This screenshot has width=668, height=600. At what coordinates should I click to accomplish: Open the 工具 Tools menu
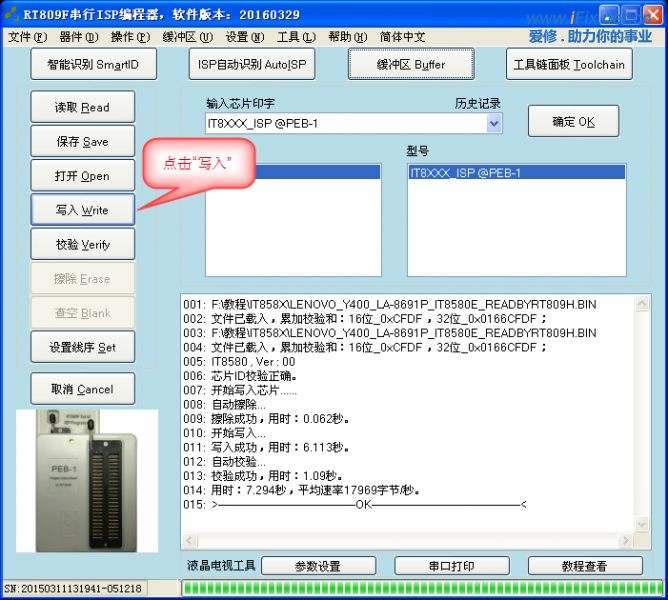[x=295, y=37]
